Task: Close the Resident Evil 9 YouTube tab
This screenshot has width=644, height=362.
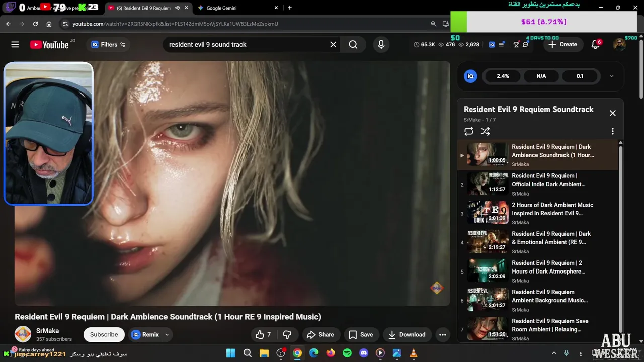Action: (187, 8)
